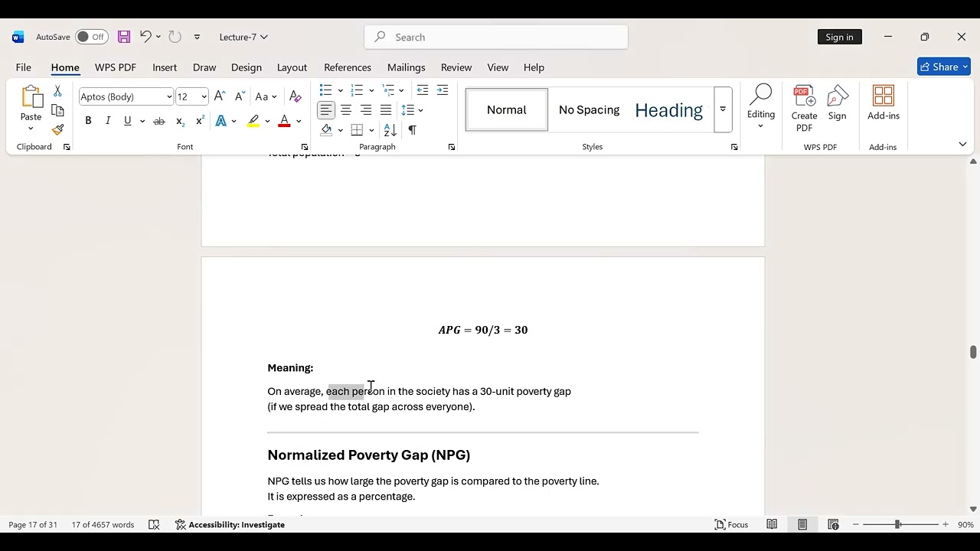Set paragraph alignment to left

point(326,110)
